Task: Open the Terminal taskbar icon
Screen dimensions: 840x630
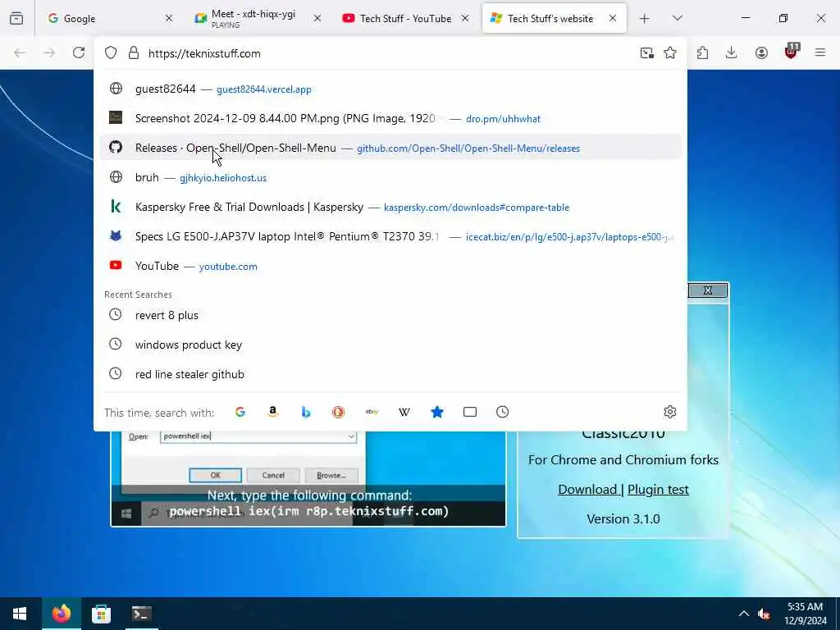Action: (141, 614)
